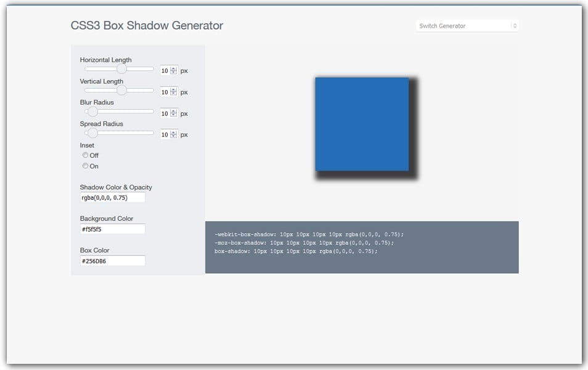This screenshot has height=370, width=588.
Task: Increment Horizontal Length using its up arrow
Action: 173,68
